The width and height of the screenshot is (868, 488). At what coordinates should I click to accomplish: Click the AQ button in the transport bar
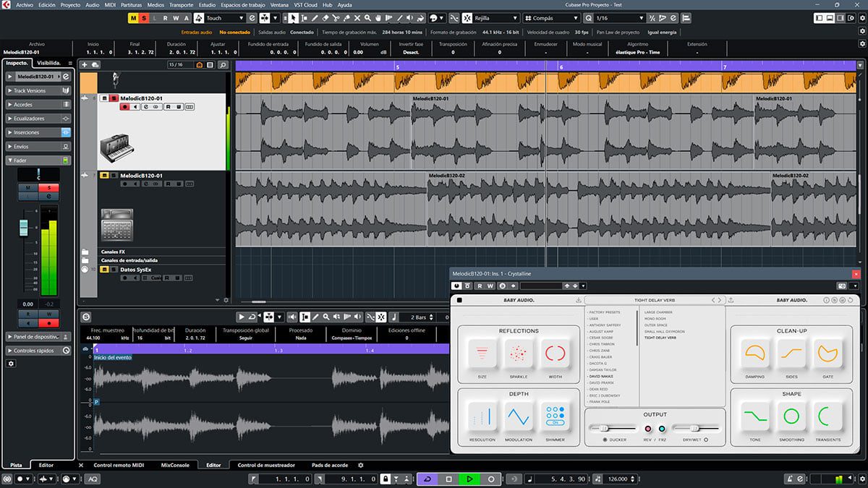click(x=94, y=479)
